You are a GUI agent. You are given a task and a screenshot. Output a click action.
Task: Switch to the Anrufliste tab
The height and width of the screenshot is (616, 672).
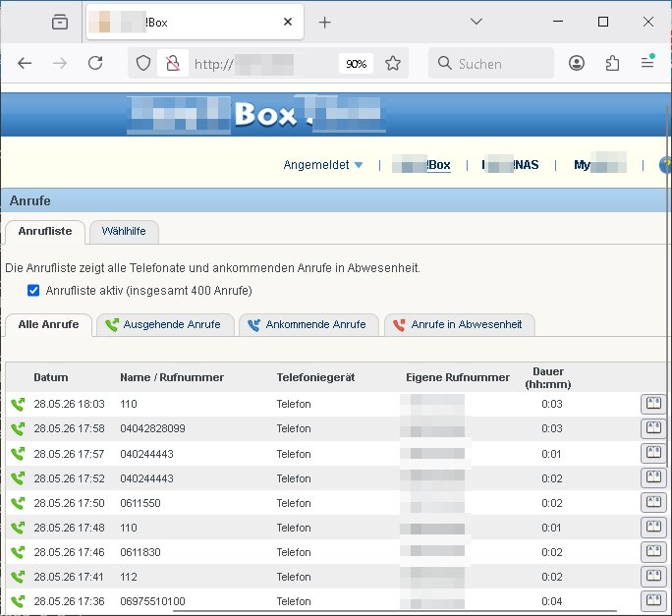[x=45, y=232]
